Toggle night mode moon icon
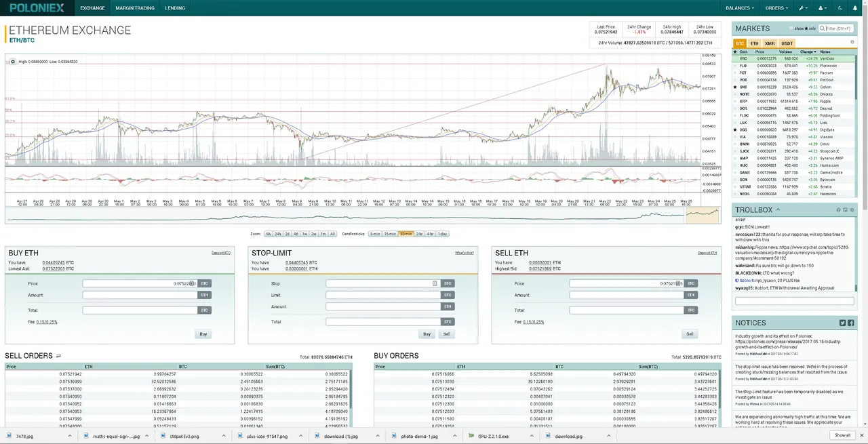 point(840,8)
